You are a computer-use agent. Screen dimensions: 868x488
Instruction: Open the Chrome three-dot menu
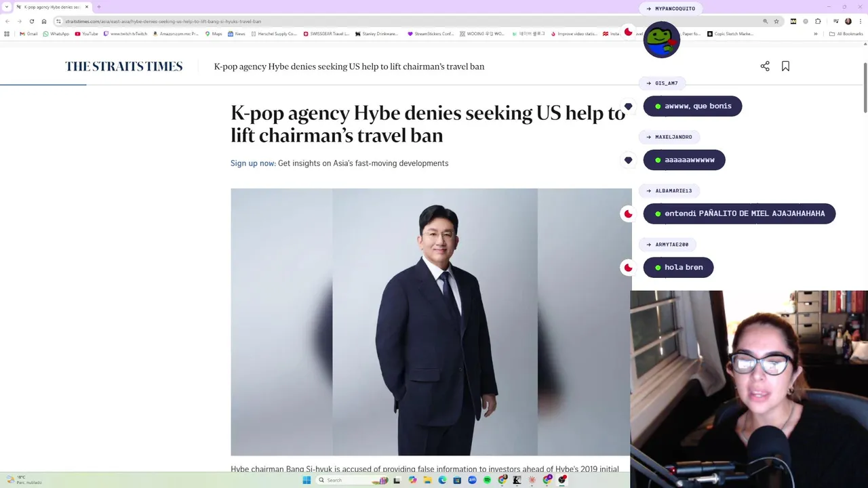point(861,21)
